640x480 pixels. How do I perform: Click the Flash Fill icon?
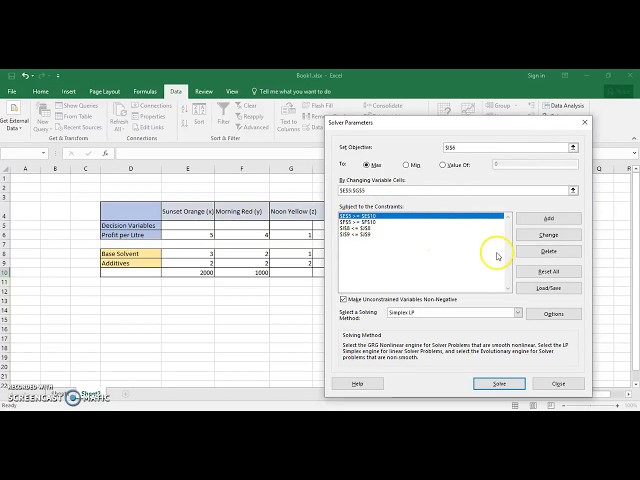tap(306, 106)
